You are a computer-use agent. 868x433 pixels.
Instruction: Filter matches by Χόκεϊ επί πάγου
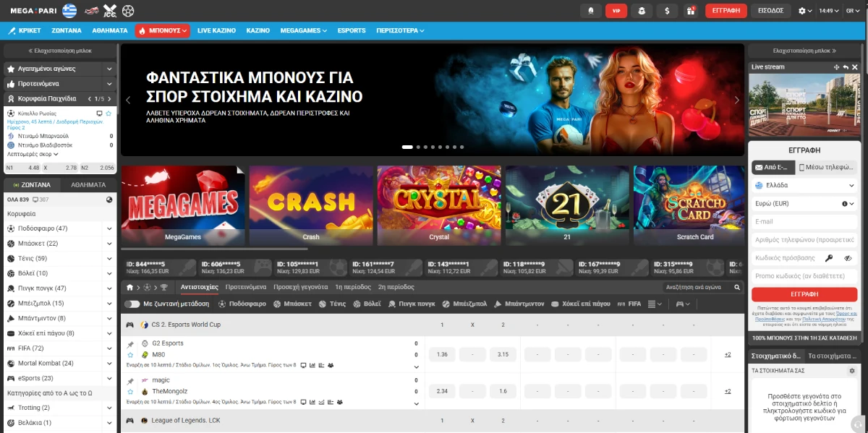coord(582,304)
